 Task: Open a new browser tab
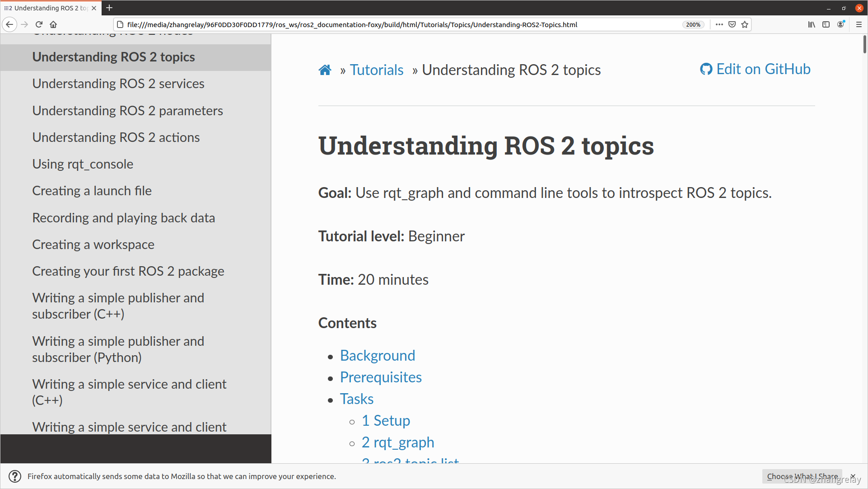[109, 8]
